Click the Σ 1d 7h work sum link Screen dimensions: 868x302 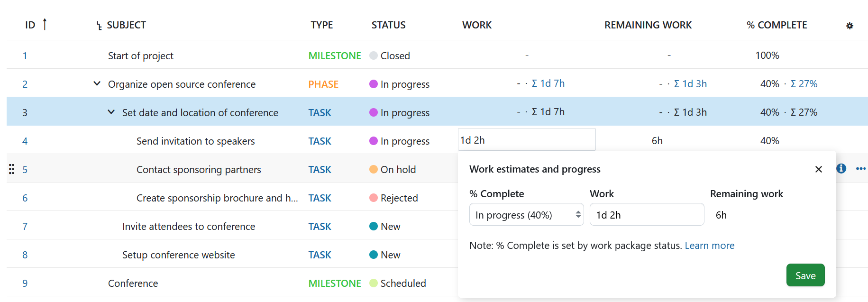click(x=548, y=83)
